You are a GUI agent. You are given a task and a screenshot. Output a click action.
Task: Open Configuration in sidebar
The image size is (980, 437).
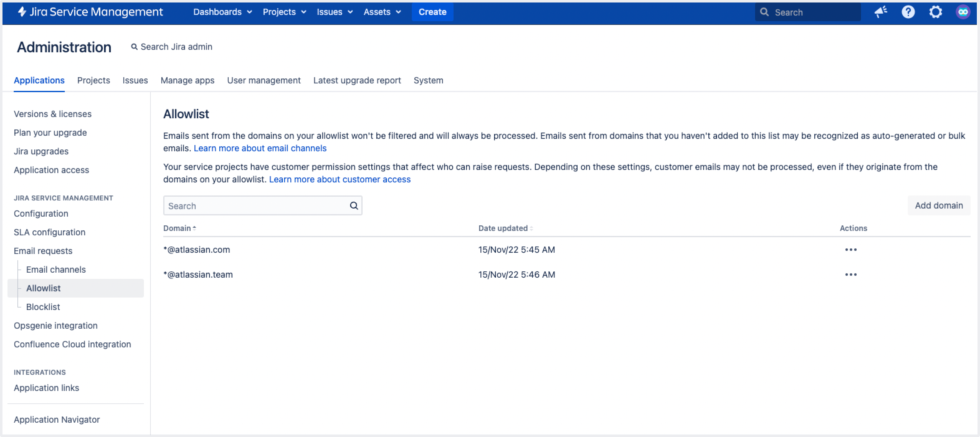click(x=41, y=214)
